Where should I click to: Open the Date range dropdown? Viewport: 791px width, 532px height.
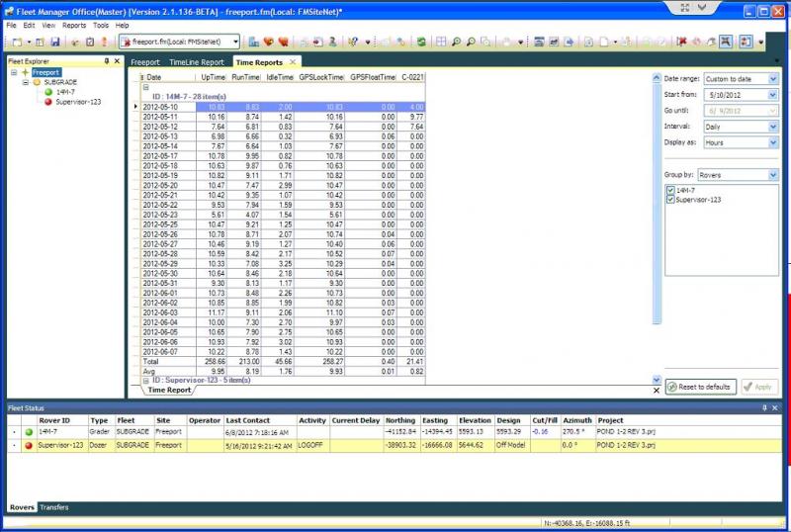coord(773,78)
